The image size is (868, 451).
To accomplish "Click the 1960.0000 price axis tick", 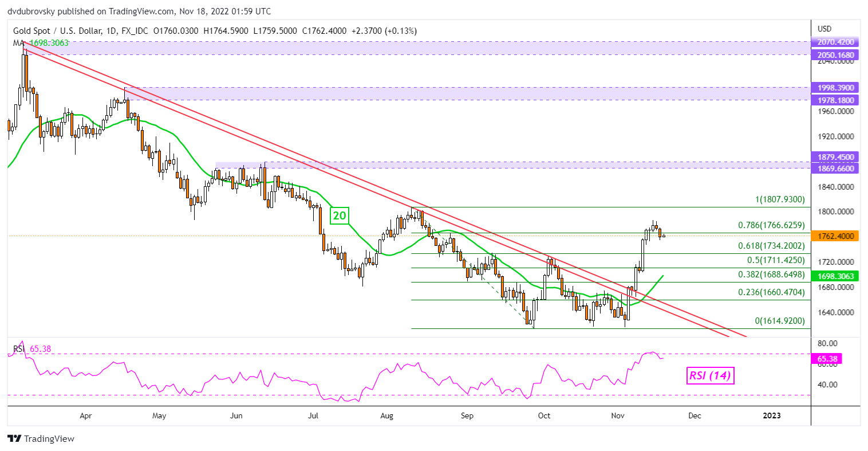I will pyautogui.click(x=835, y=112).
